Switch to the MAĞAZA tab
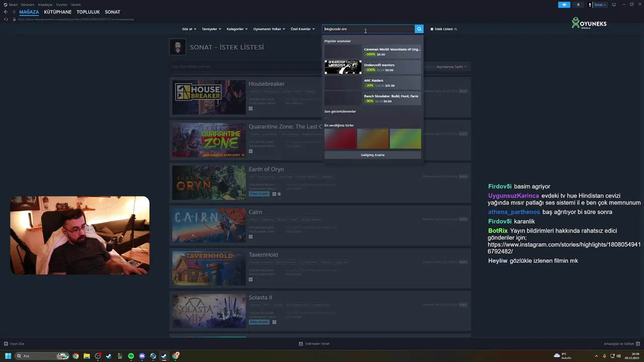The height and width of the screenshot is (362, 644). tap(29, 12)
